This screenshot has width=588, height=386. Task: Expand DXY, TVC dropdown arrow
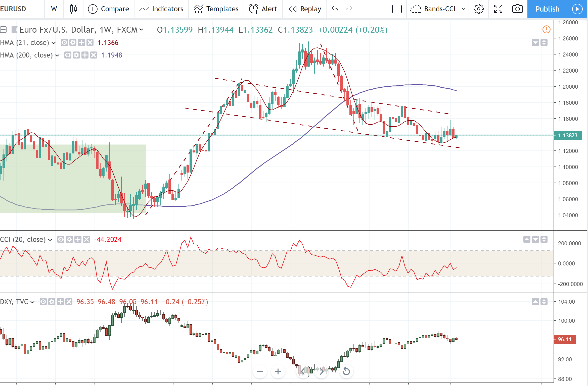tap(32, 302)
